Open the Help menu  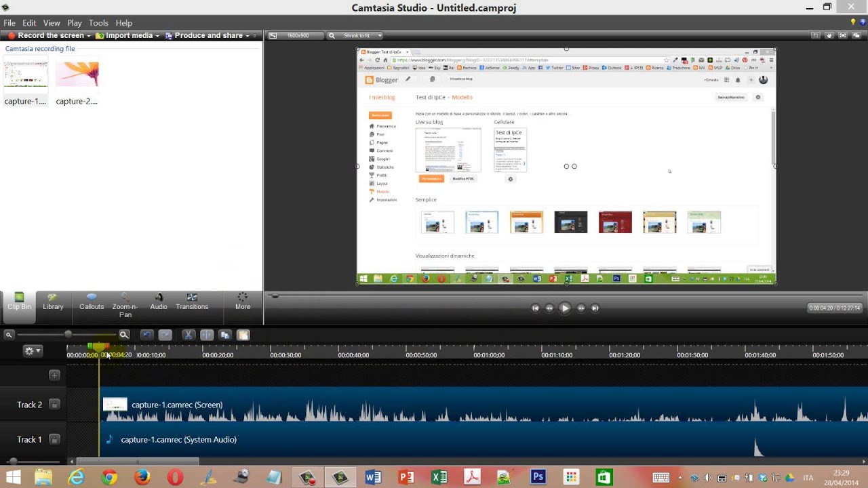pyautogui.click(x=124, y=23)
